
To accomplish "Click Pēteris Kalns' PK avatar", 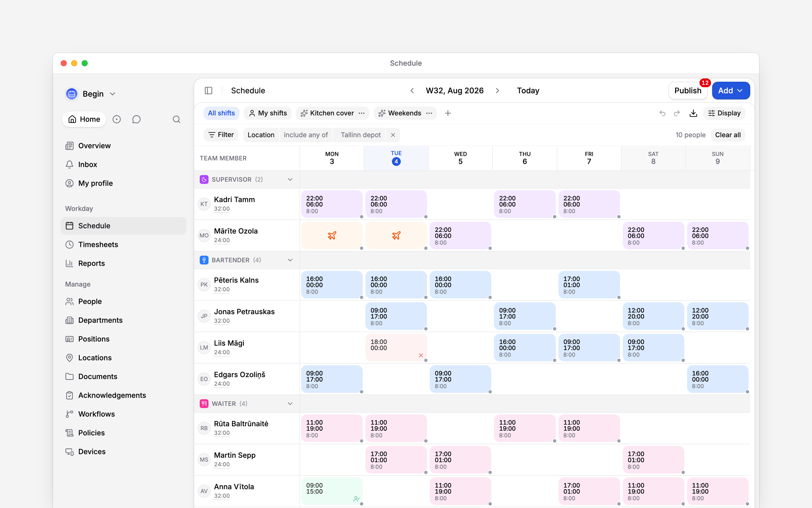I will (204, 285).
